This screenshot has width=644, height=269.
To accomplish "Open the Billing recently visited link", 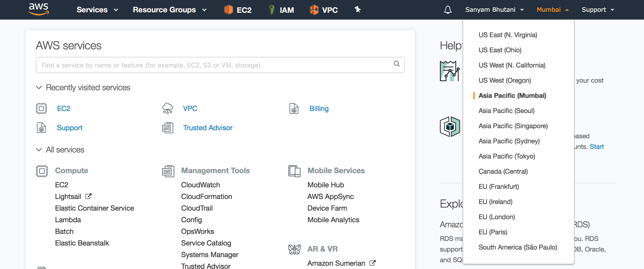I will pos(319,108).
